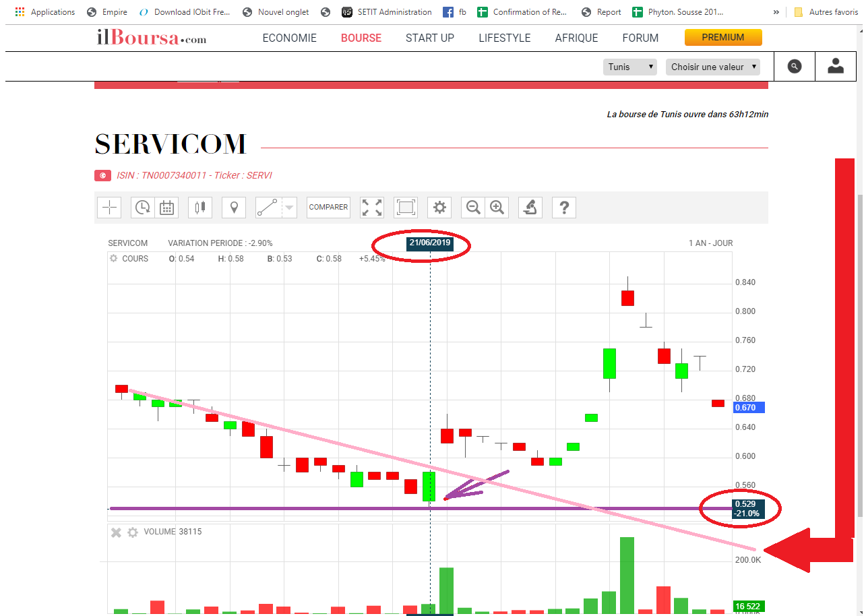The height and width of the screenshot is (616, 864).
Task: Open the microscope analysis tool
Action: point(530,207)
